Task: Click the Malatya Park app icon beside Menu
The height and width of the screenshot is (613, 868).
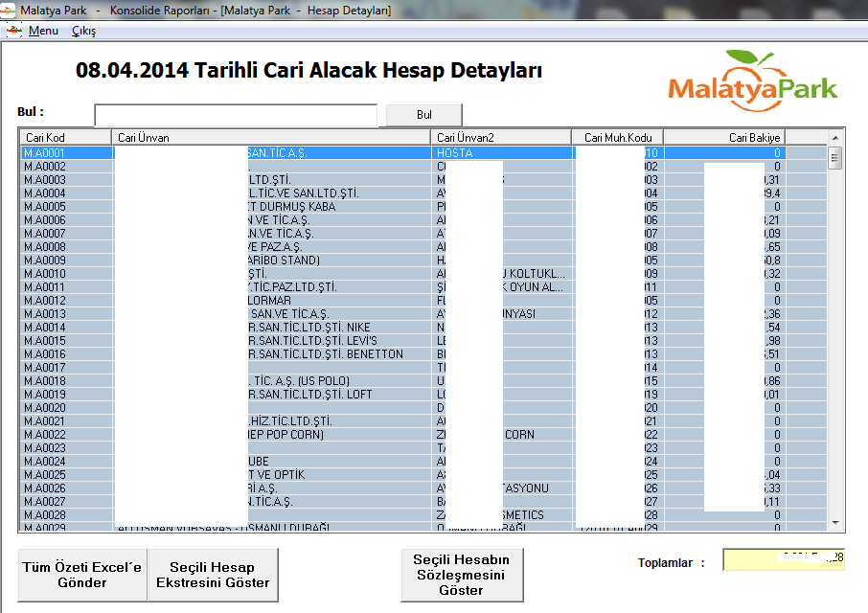Action: 13,31
